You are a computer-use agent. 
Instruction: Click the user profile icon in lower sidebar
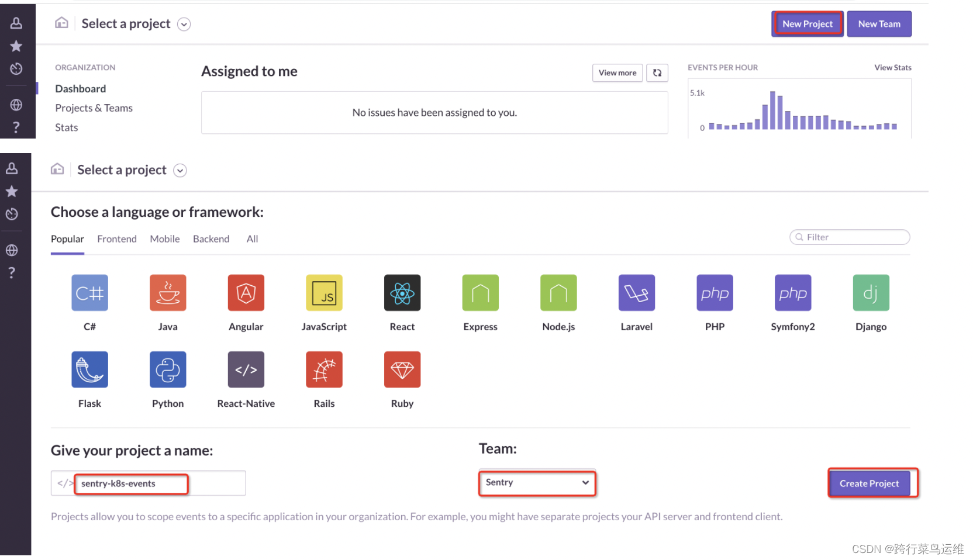[x=12, y=168]
